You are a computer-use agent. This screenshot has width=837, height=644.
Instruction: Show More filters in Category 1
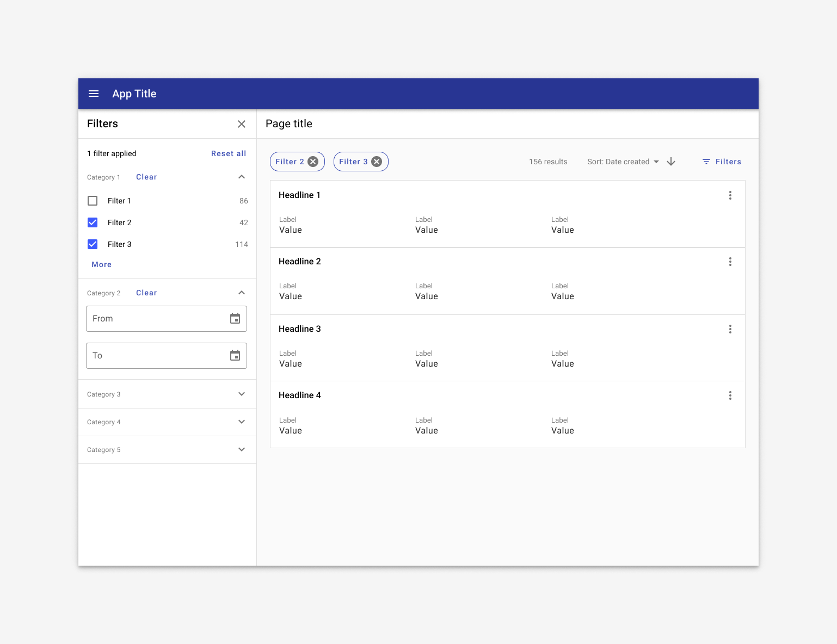(102, 264)
